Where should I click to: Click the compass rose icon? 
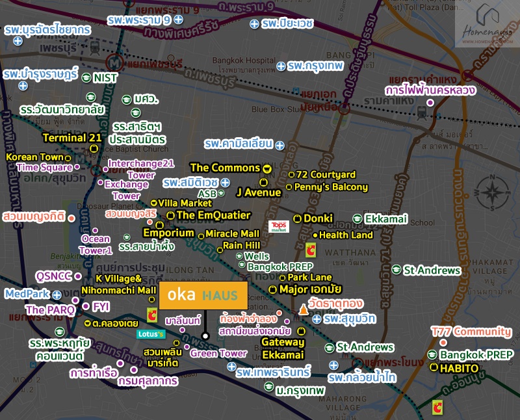(x=492, y=192)
